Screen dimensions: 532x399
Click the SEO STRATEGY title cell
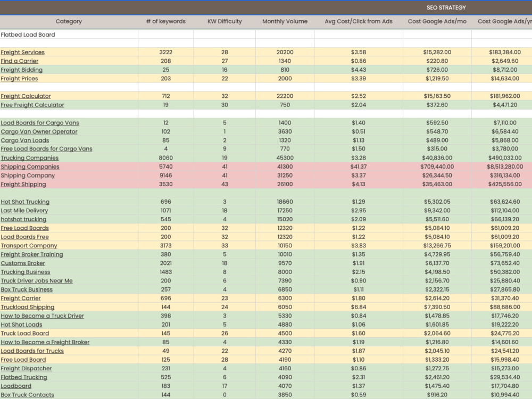(446, 7)
